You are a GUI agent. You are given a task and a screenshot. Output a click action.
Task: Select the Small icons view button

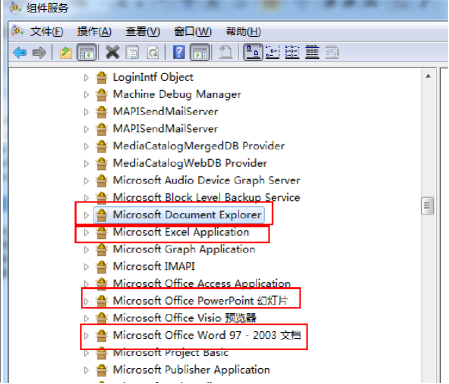point(272,52)
